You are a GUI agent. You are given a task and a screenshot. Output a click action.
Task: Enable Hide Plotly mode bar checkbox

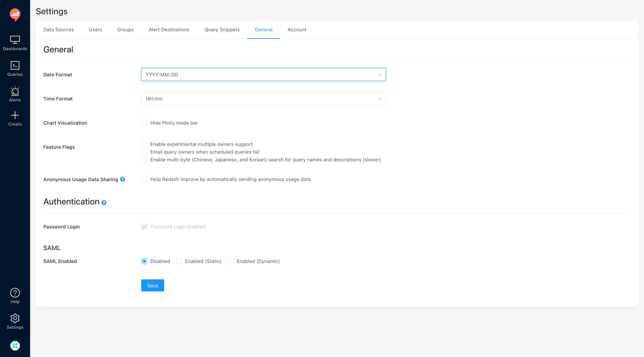[144, 123]
